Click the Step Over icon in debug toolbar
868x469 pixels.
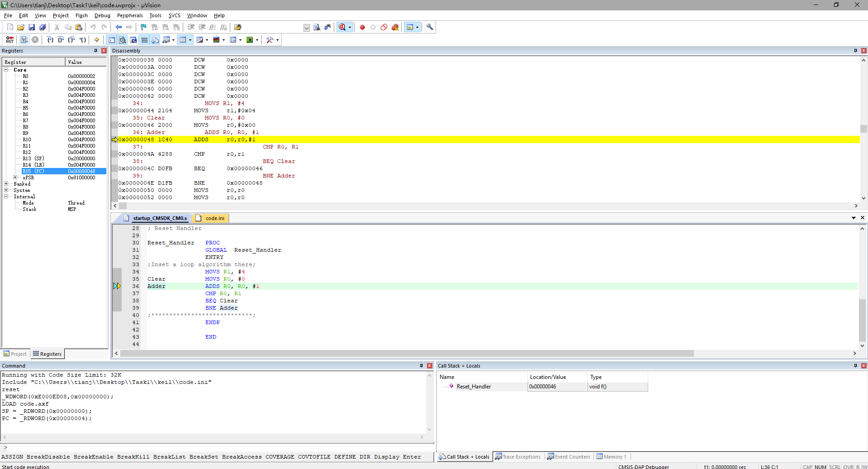pyautogui.click(x=61, y=40)
